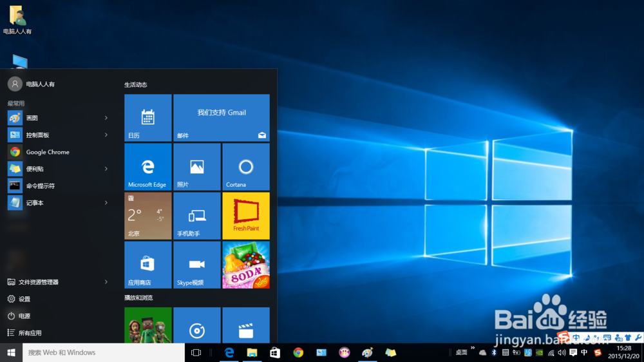
Task: Launch the Fresh Paint tile
Action: pyautogui.click(x=246, y=216)
